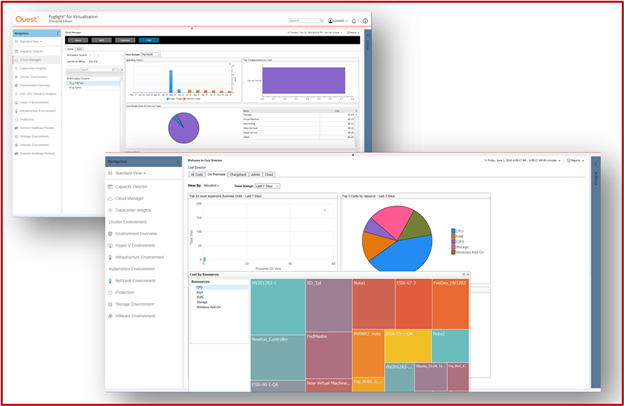Image resolution: width=624 pixels, height=406 pixels.
Task: Open Standard View dropdown in back window
Action: click(31, 42)
